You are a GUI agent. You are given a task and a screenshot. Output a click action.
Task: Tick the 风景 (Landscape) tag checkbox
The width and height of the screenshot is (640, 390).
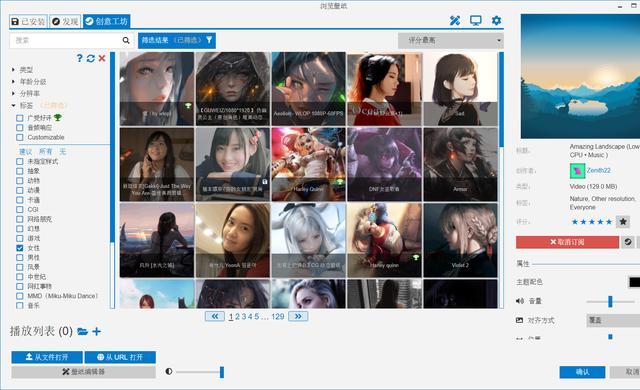click(20, 267)
